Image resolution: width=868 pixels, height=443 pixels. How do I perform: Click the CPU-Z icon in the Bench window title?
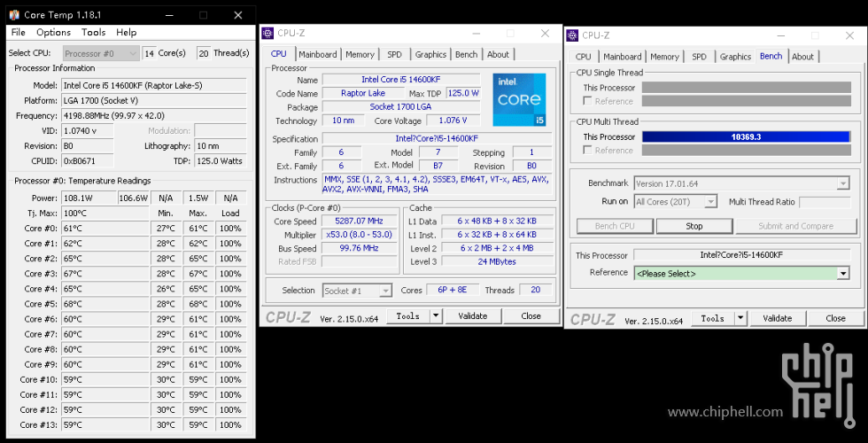(573, 35)
